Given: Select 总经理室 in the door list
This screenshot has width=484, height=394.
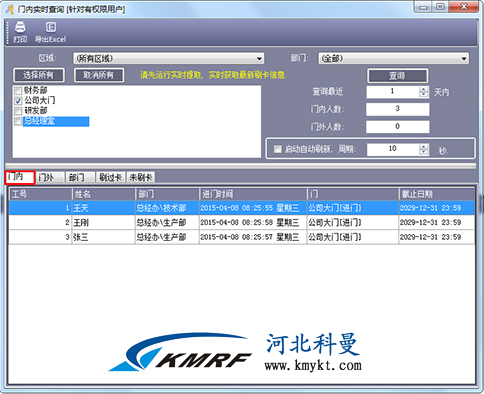Looking at the screenshot, I should (x=56, y=121).
